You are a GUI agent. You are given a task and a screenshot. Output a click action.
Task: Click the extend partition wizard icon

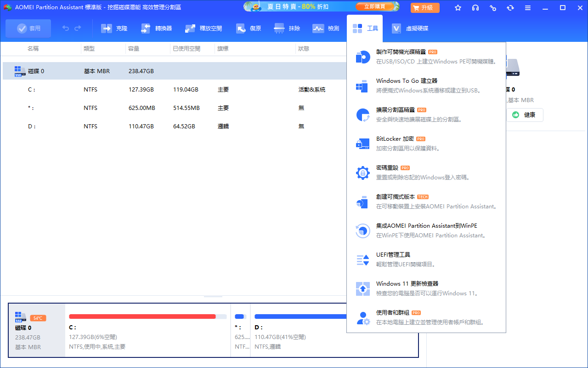[363, 115]
